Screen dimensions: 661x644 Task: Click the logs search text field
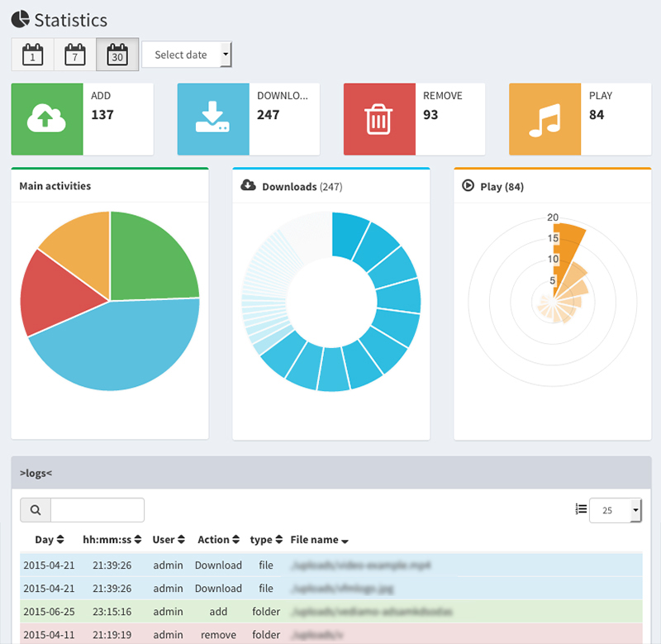pyautogui.click(x=97, y=510)
